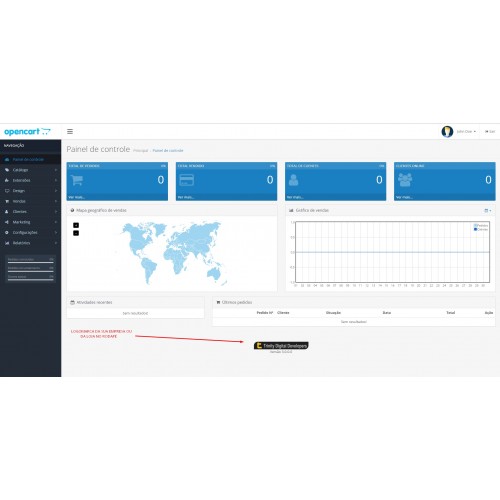The image size is (500, 500).
Task: Zoom out on the sales map
Action: (x=76, y=233)
